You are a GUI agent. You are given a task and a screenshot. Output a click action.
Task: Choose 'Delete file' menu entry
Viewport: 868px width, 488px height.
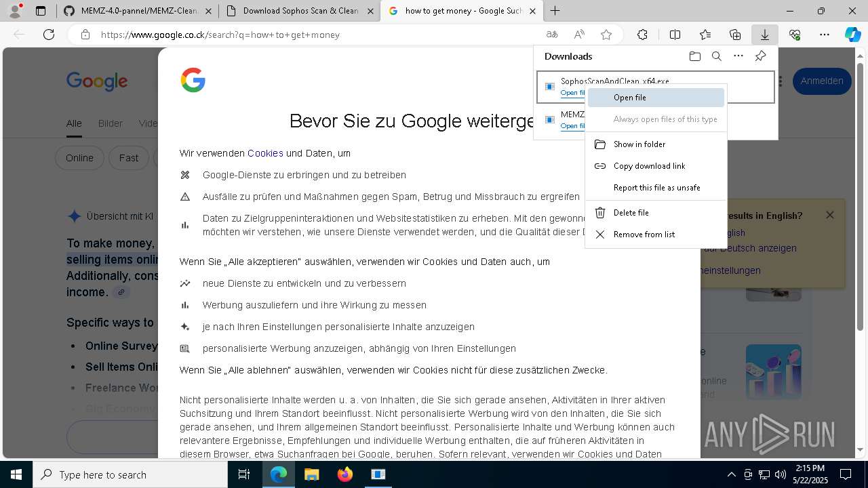pyautogui.click(x=656, y=213)
